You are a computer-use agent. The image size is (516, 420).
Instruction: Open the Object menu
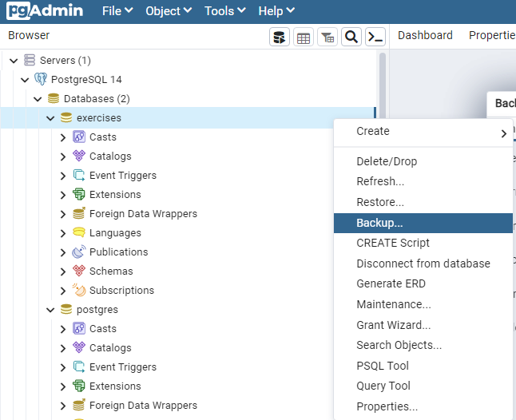point(169,11)
